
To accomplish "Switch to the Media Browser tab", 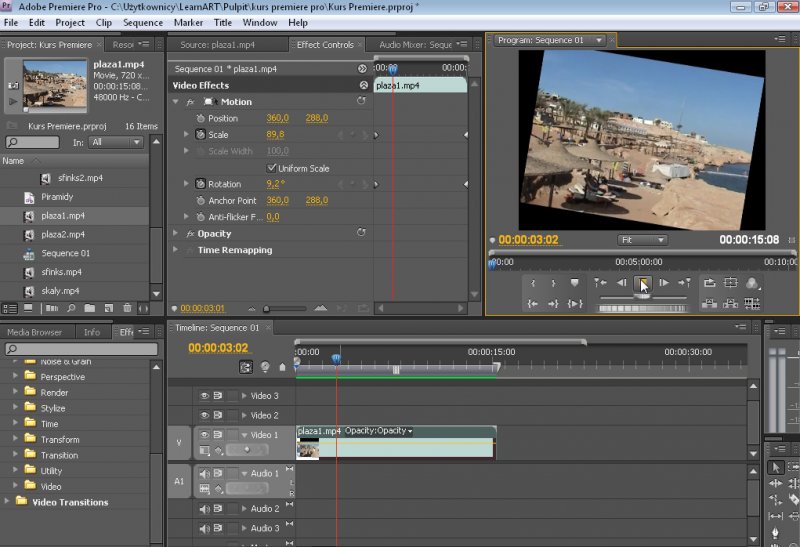I will tap(34, 332).
